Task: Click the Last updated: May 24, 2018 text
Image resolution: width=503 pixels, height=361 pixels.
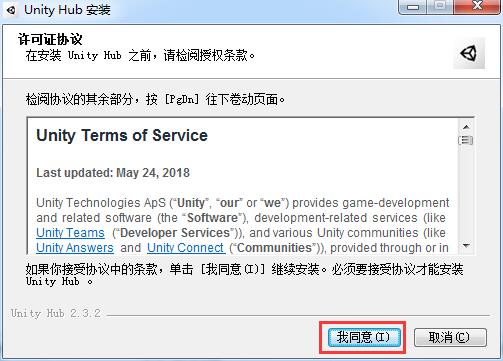Action: 113,173
